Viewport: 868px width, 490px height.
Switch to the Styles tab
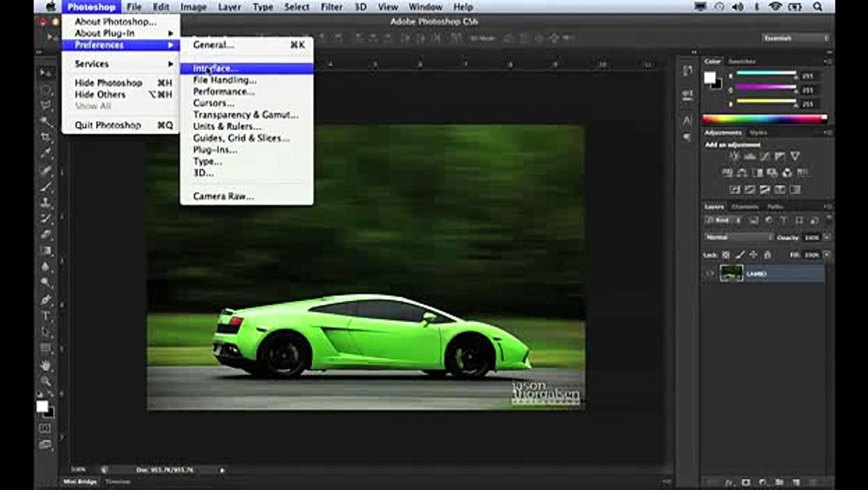point(758,133)
